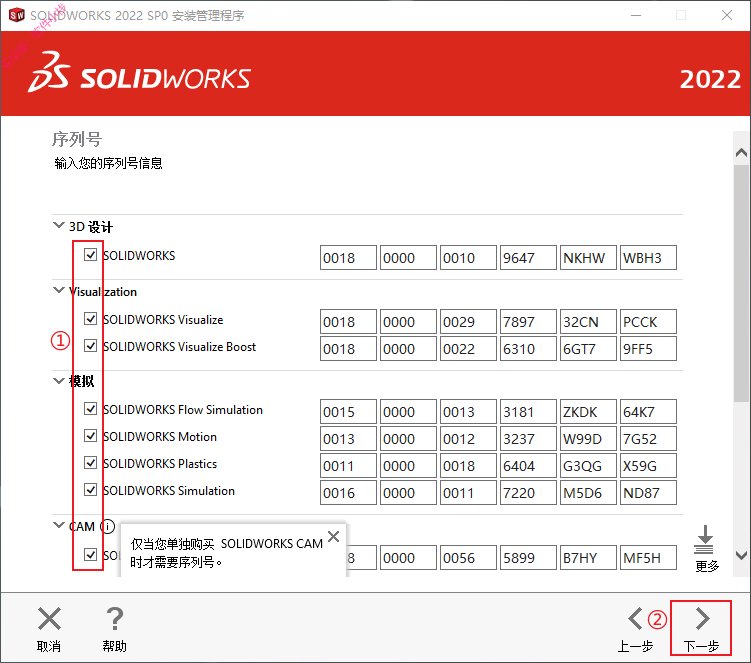Click CAM serial field 5899

[528, 558]
